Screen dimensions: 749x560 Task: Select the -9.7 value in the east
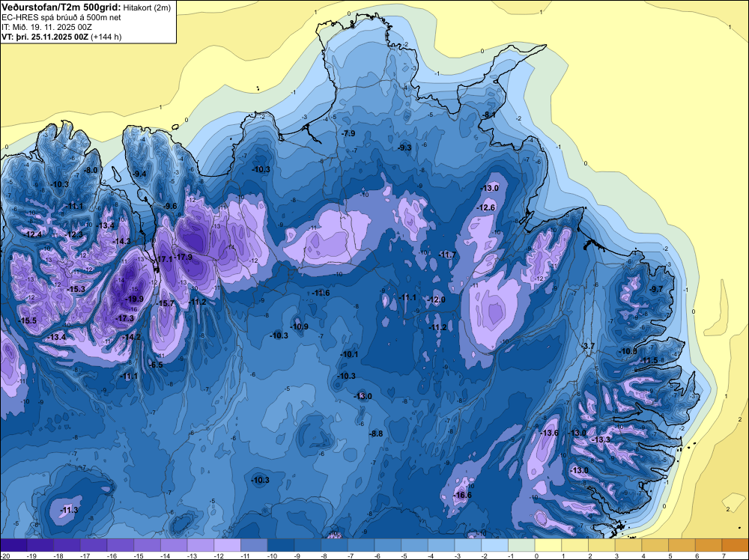pyautogui.click(x=656, y=289)
